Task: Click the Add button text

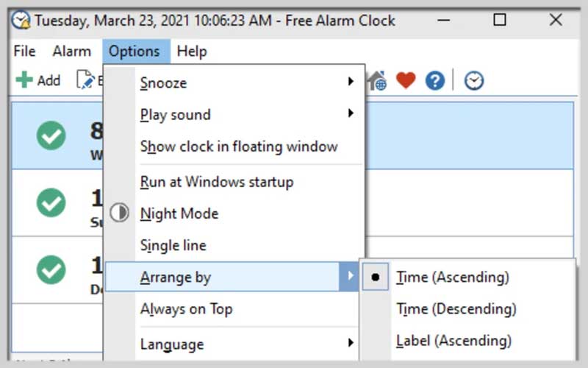Action: coord(49,80)
